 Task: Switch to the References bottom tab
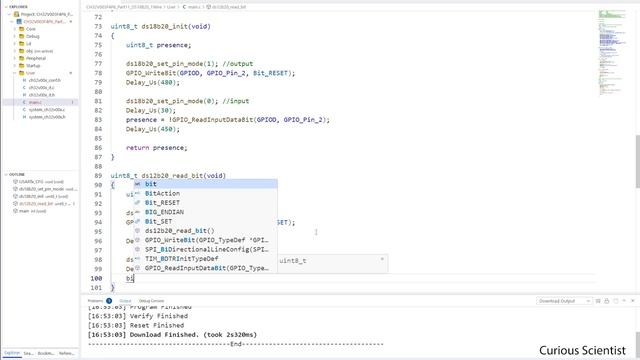67,353
